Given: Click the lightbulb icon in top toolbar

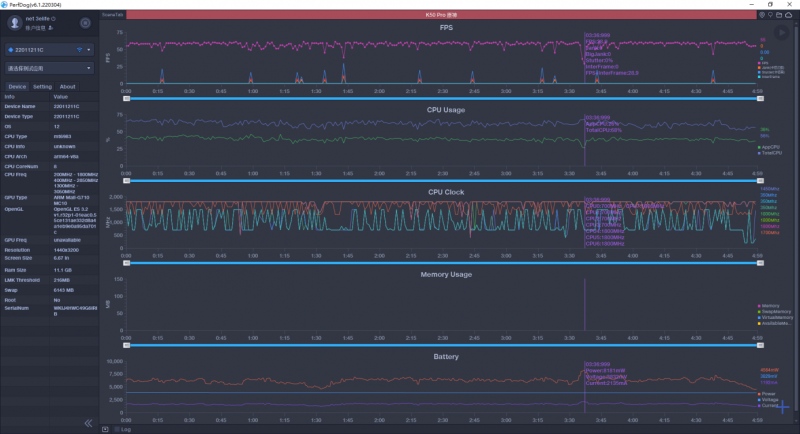Looking at the screenshot, I should [772, 15].
